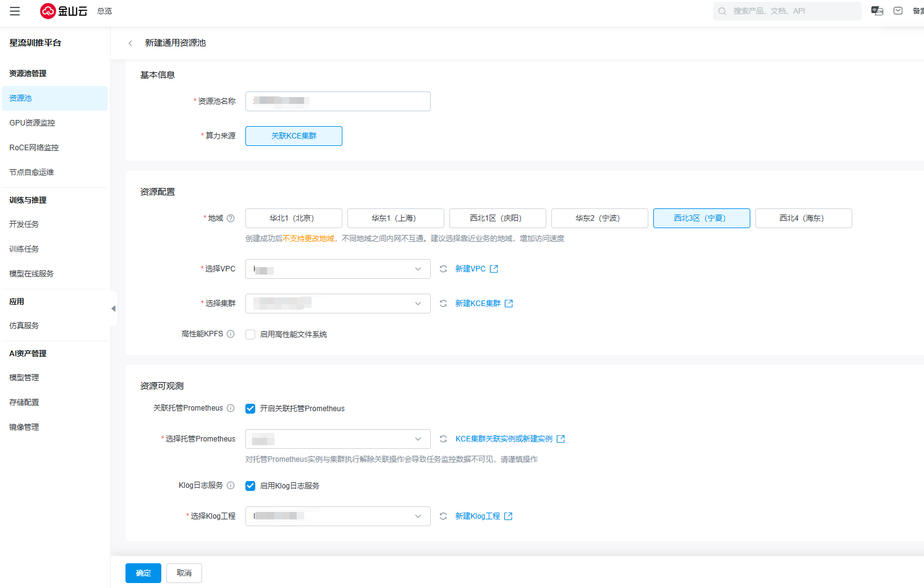924x588 pixels.
Task: Uncheck 启用Klog日志服务
Action: (250, 486)
